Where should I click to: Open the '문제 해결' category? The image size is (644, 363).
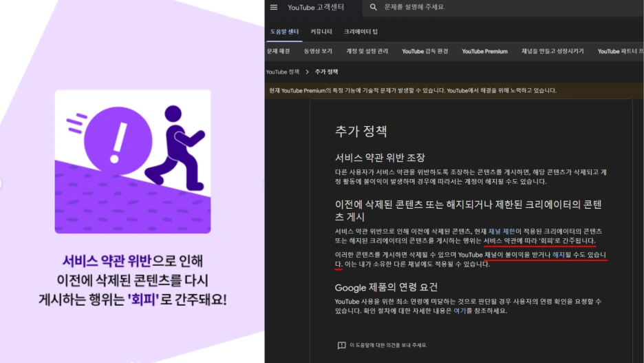click(278, 52)
